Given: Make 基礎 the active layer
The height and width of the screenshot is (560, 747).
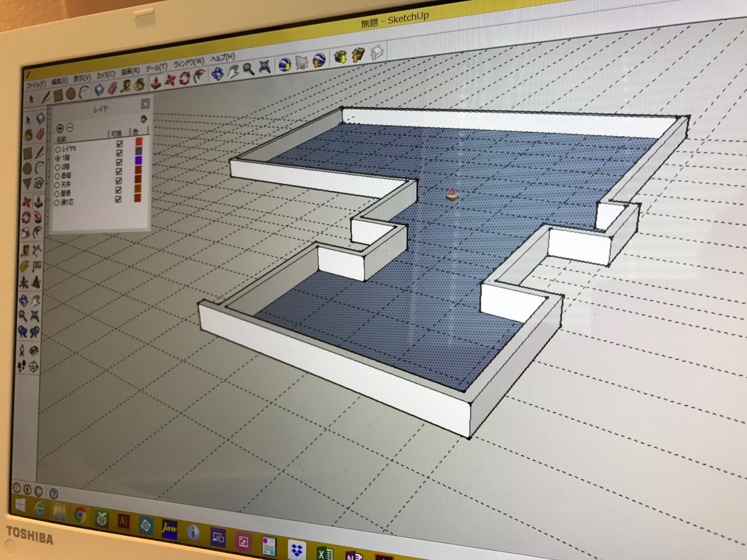Looking at the screenshot, I should tap(57, 176).
